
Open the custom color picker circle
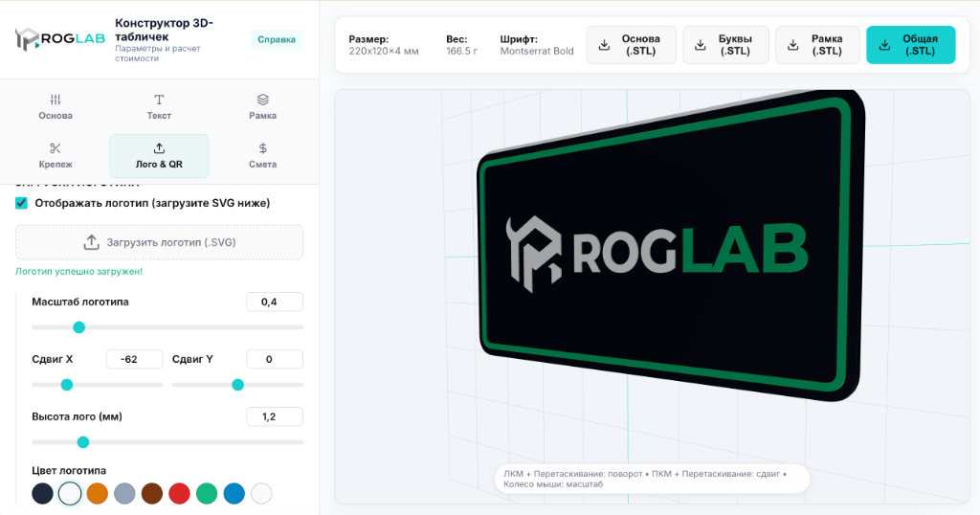pyautogui.click(x=261, y=494)
